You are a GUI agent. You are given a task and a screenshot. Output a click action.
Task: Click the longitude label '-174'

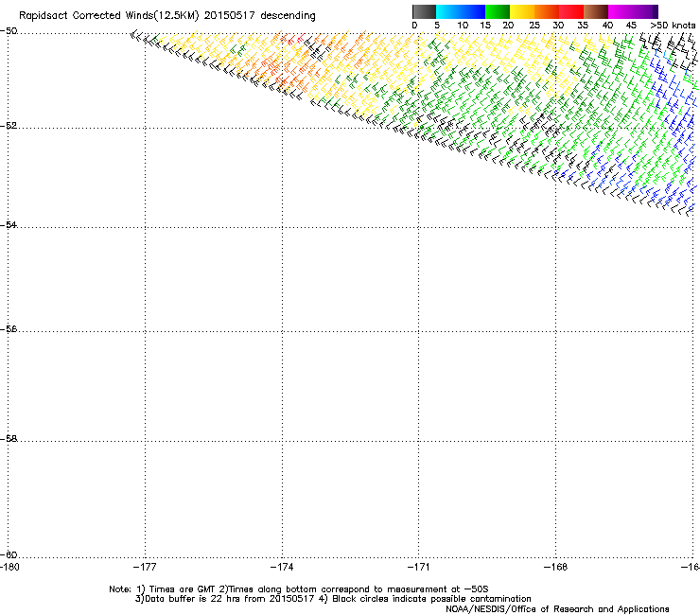click(282, 567)
